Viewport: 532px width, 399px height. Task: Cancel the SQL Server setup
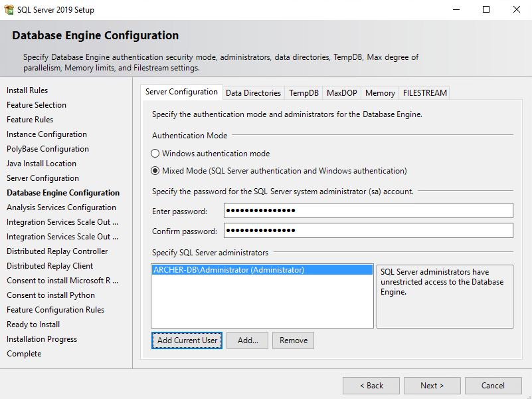(493, 386)
